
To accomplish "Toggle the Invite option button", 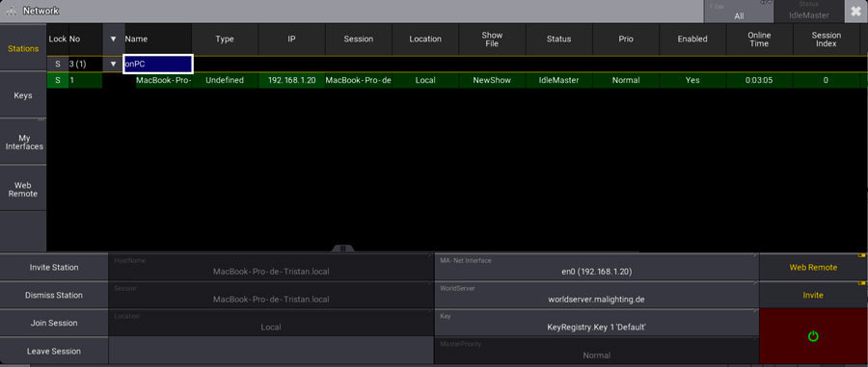I will click(813, 295).
